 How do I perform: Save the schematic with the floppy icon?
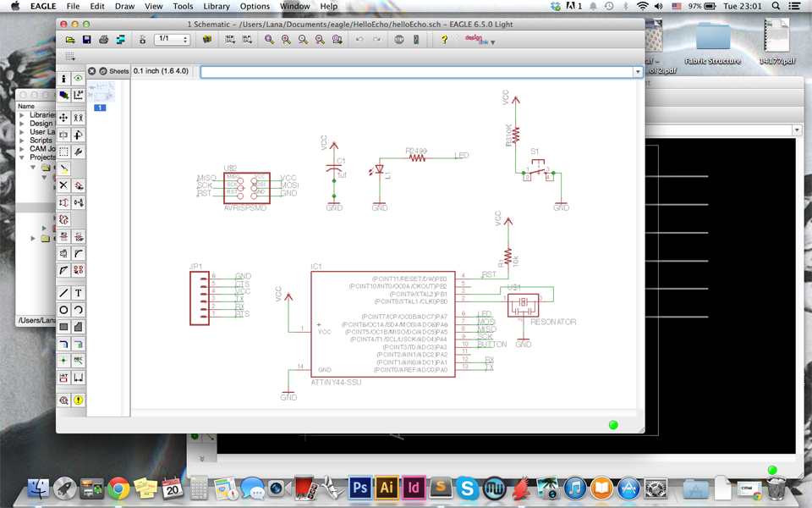click(x=86, y=40)
